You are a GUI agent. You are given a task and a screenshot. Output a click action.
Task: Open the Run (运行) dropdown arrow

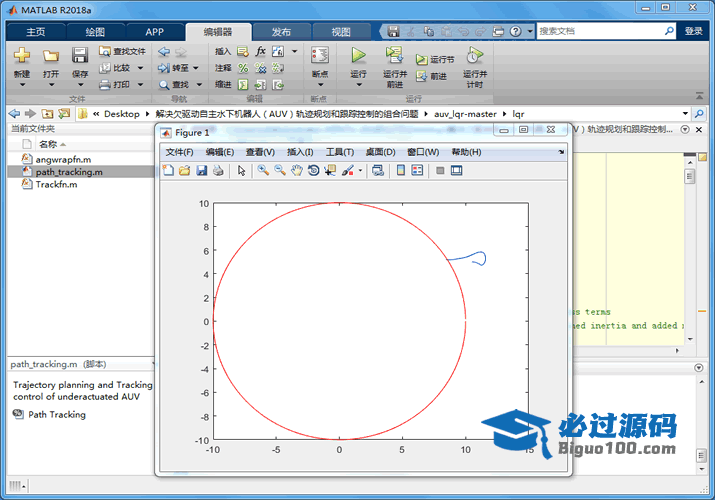pyautogui.click(x=359, y=85)
